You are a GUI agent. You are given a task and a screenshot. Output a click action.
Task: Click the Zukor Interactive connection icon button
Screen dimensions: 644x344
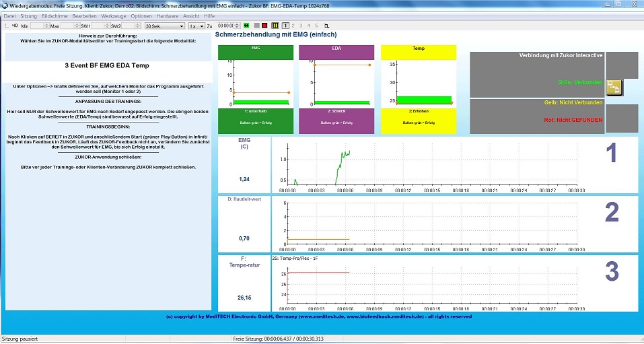614,88
